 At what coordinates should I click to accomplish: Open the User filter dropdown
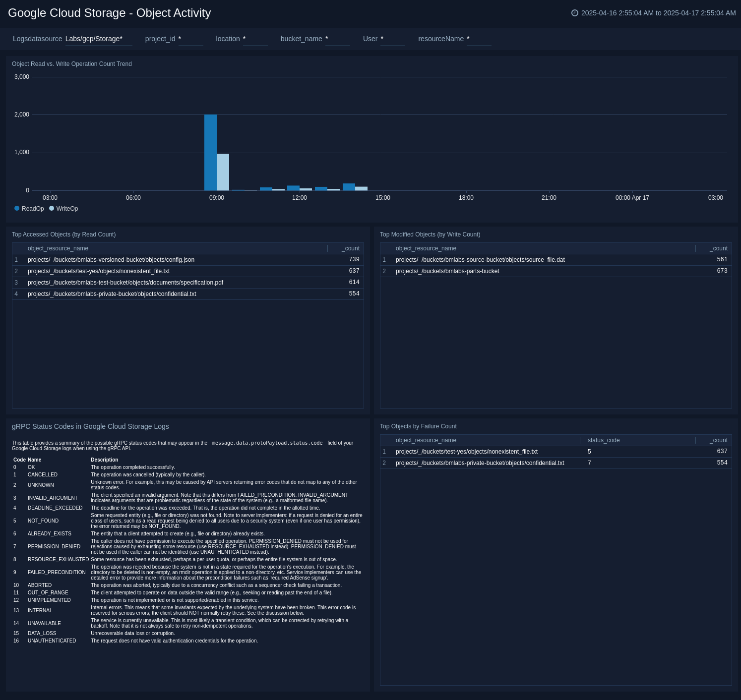click(x=392, y=39)
